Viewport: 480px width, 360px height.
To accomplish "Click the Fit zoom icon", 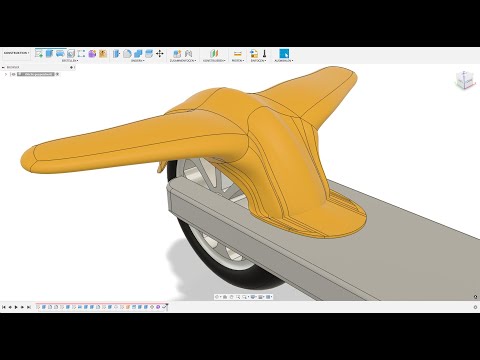I will tap(245, 297).
